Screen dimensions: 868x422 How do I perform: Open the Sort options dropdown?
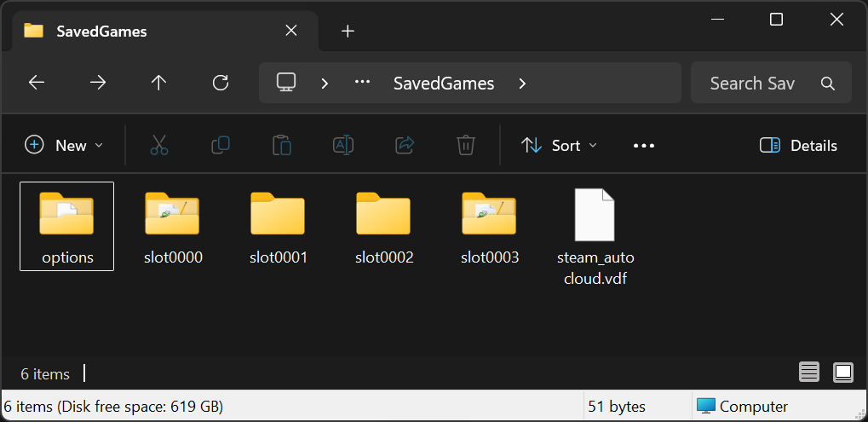559,146
